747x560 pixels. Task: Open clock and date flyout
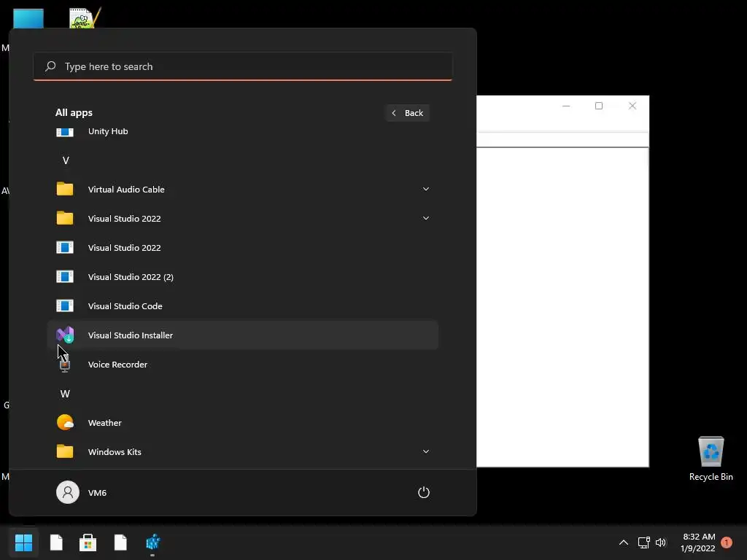click(698, 542)
